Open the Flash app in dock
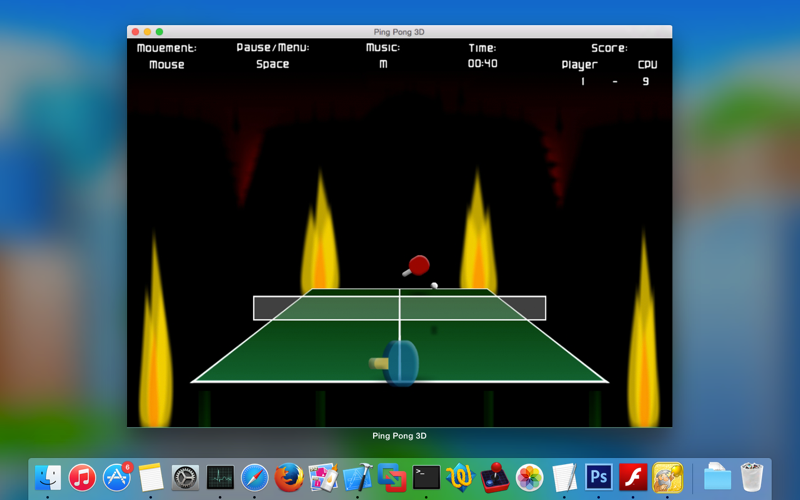The width and height of the screenshot is (800, 500). (x=633, y=478)
